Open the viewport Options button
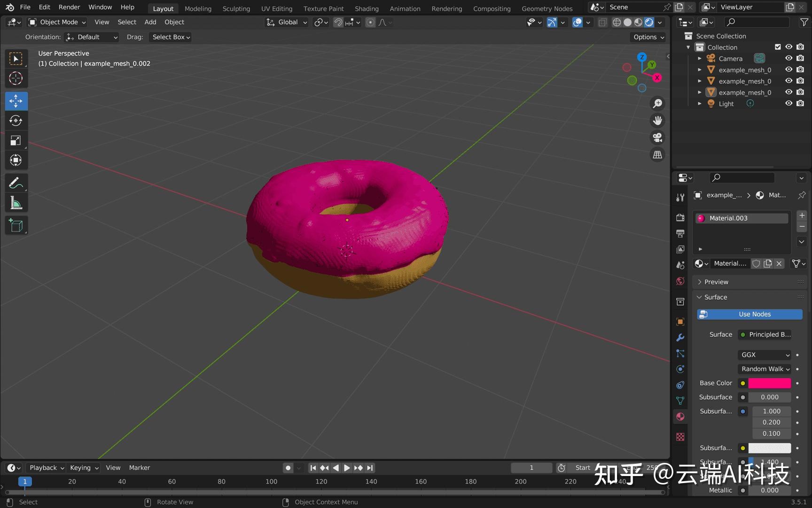The width and height of the screenshot is (812, 508). tap(648, 37)
